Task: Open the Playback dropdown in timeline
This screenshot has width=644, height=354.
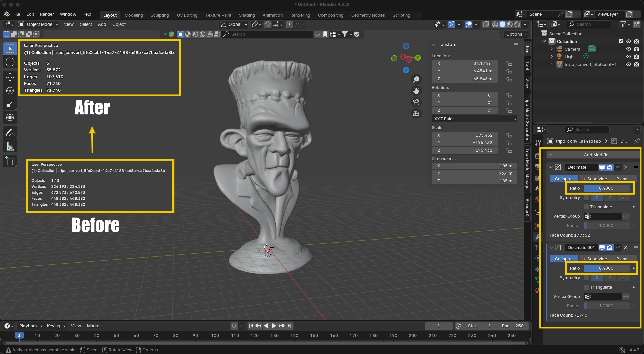Action: (x=31, y=326)
